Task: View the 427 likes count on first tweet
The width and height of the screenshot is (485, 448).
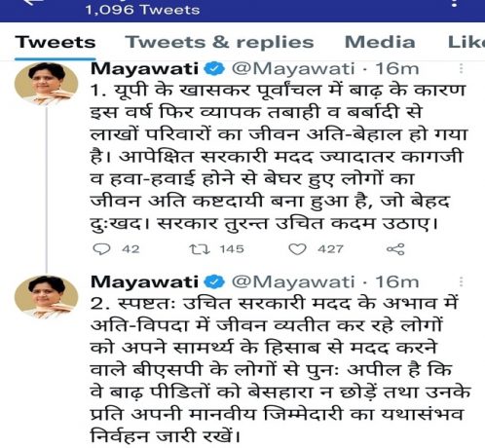Action: [330, 249]
